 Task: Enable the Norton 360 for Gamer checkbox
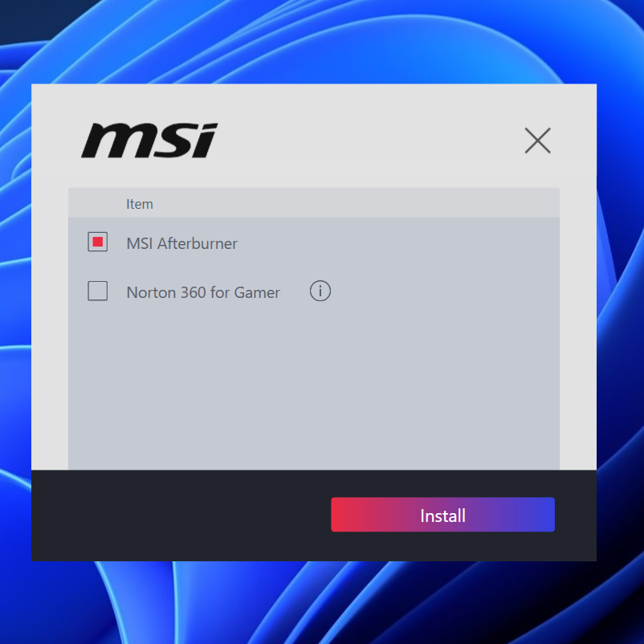[x=97, y=291]
